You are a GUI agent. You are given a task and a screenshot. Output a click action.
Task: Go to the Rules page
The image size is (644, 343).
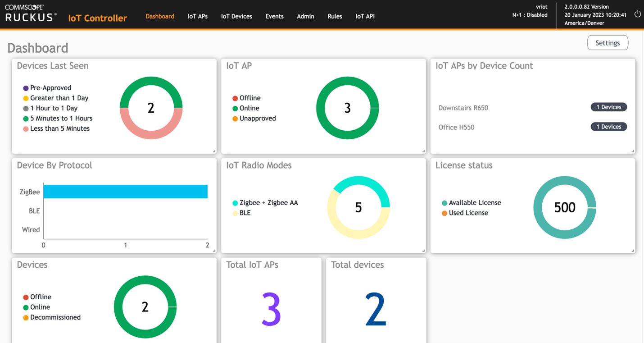pos(335,16)
